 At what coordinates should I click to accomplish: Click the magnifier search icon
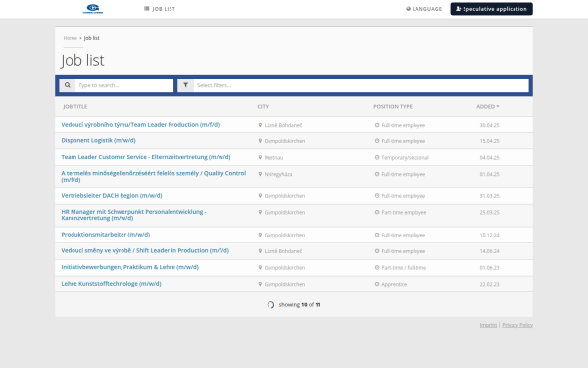pos(67,85)
